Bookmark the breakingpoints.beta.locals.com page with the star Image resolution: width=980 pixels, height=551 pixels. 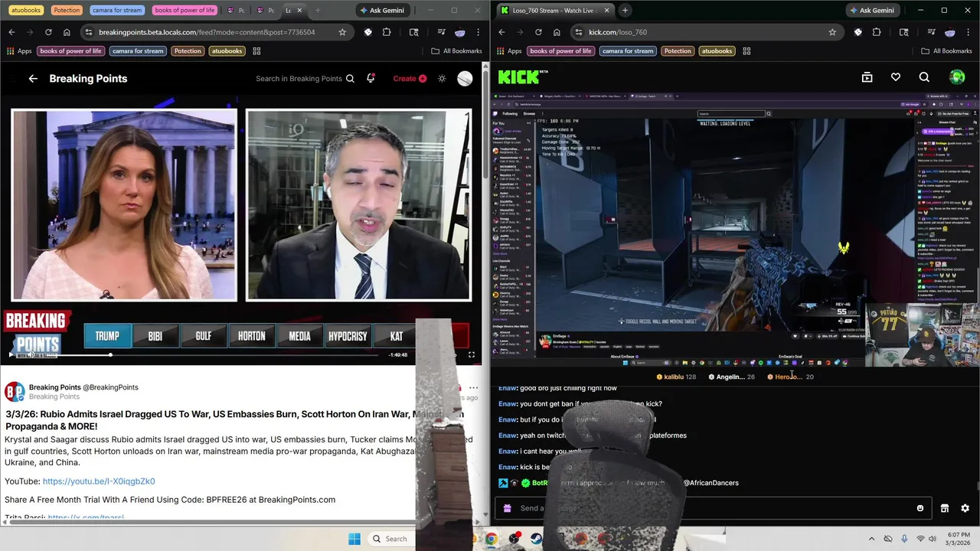(342, 32)
